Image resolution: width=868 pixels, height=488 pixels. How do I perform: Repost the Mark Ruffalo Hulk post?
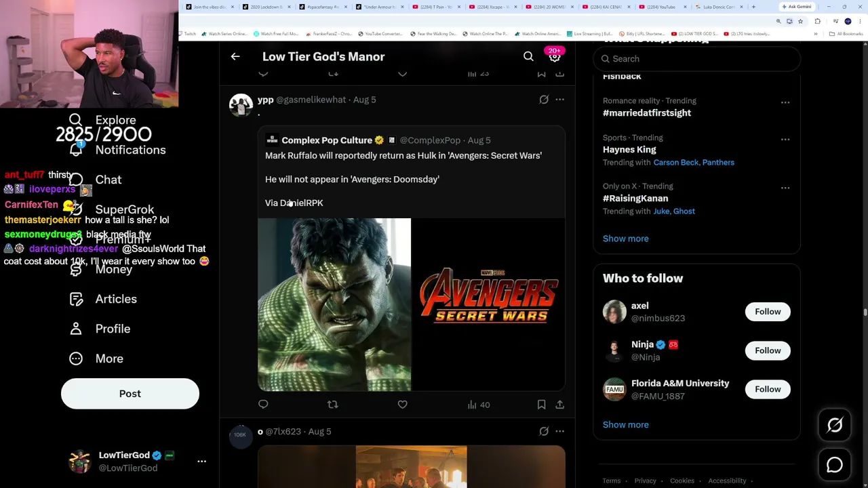tap(332, 405)
